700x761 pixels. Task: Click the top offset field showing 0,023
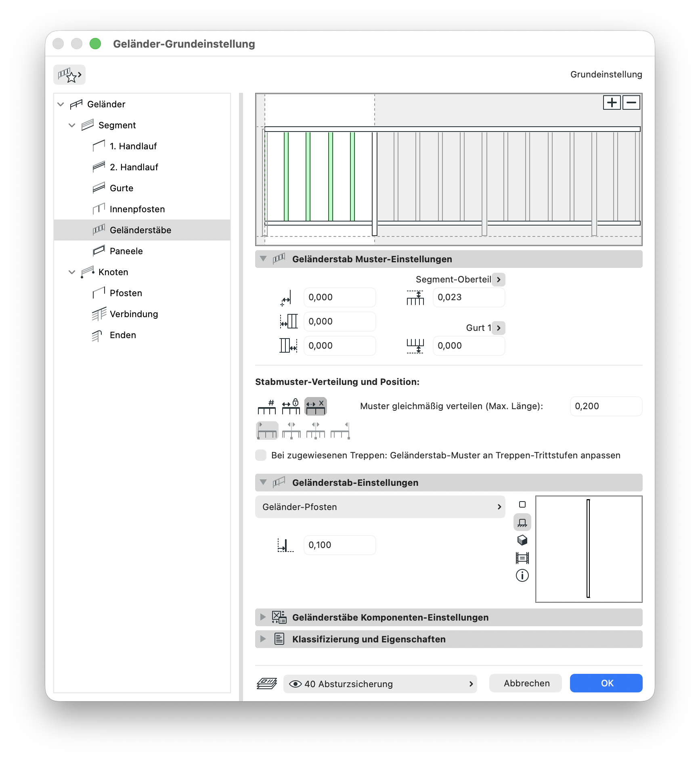pos(469,297)
